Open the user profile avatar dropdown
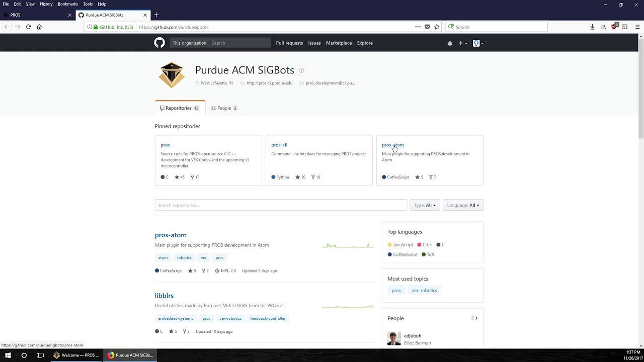Viewport: 644px width, 362px height. coord(478,43)
